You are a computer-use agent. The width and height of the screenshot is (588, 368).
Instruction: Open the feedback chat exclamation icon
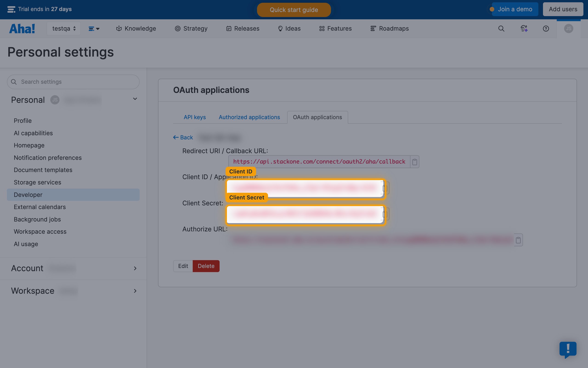[568, 350]
